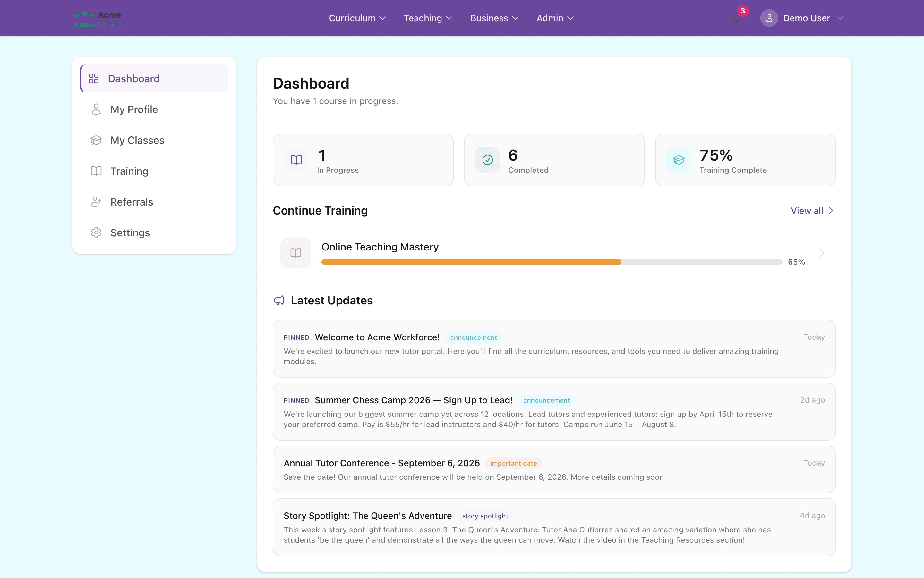Click 'You have 1 course in progress' text
The image size is (924, 578).
coord(335,101)
